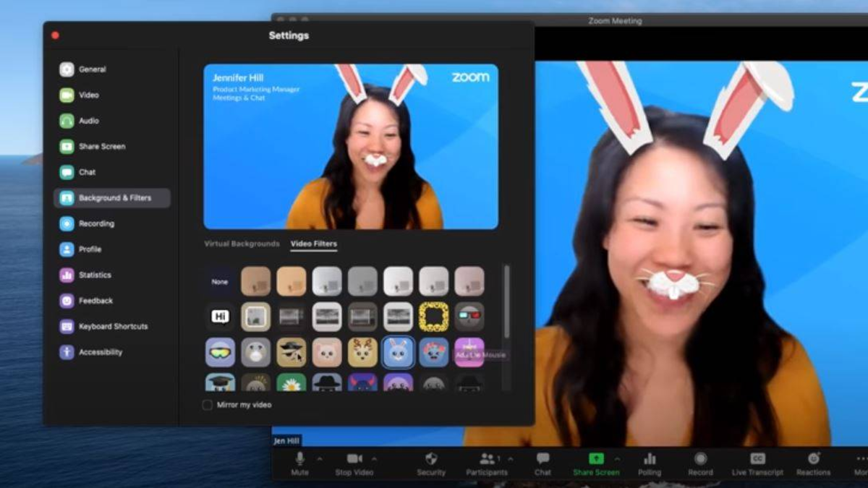Expand share options arrow beside Share Screen
This screenshot has width=868, height=488.
617,458
